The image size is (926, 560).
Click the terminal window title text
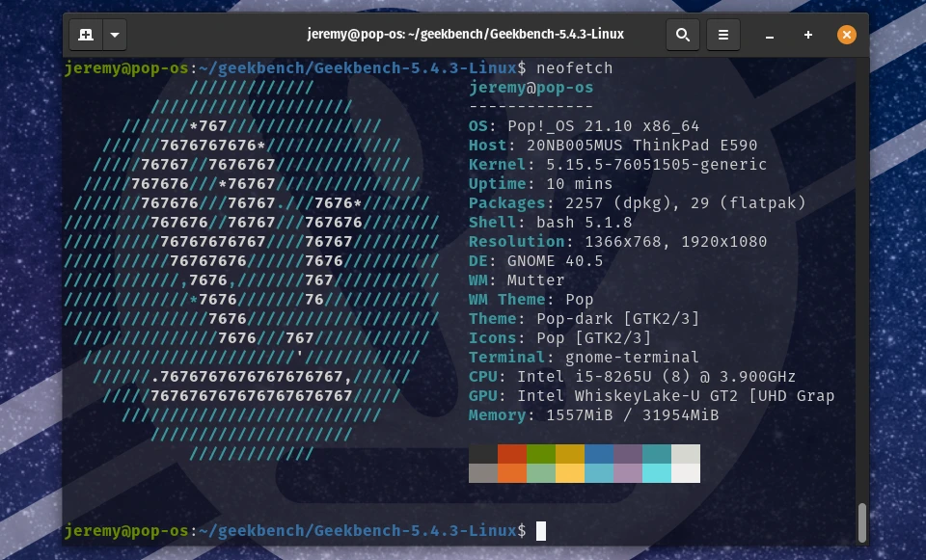[465, 35]
